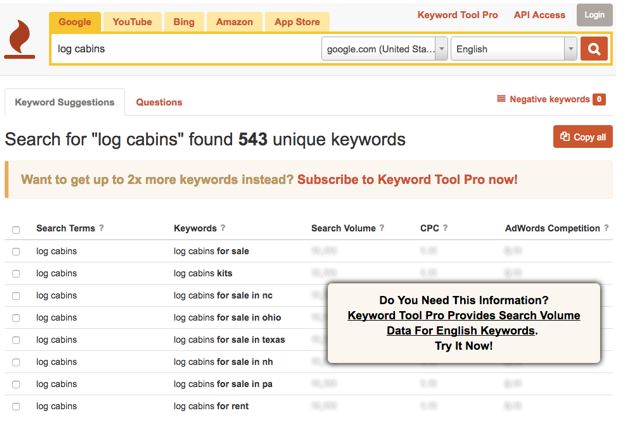Click the question mark beside Keywords header
Viewport: 634px width, 428px height.
[x=223, y=228]
